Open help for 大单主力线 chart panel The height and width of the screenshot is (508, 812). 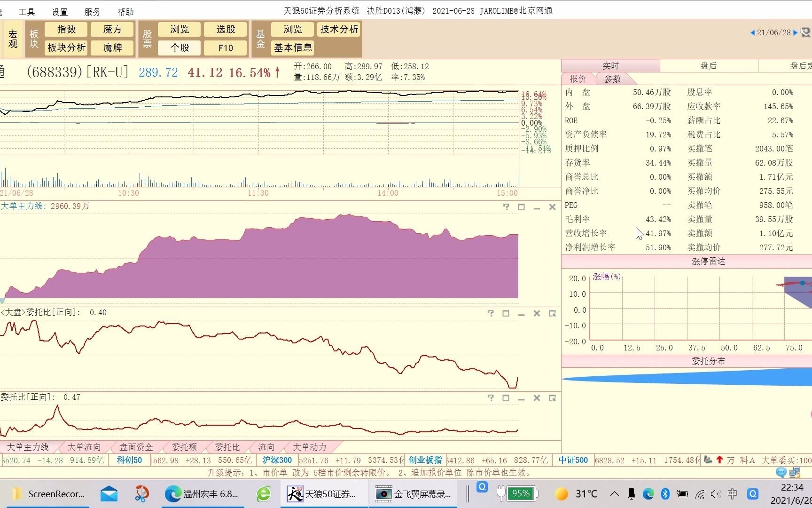tap(506, 207)
